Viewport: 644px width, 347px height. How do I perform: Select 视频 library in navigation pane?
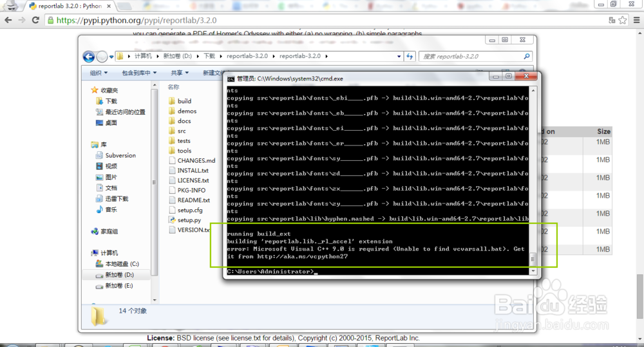pyautogui.click(x=111, y=166)
